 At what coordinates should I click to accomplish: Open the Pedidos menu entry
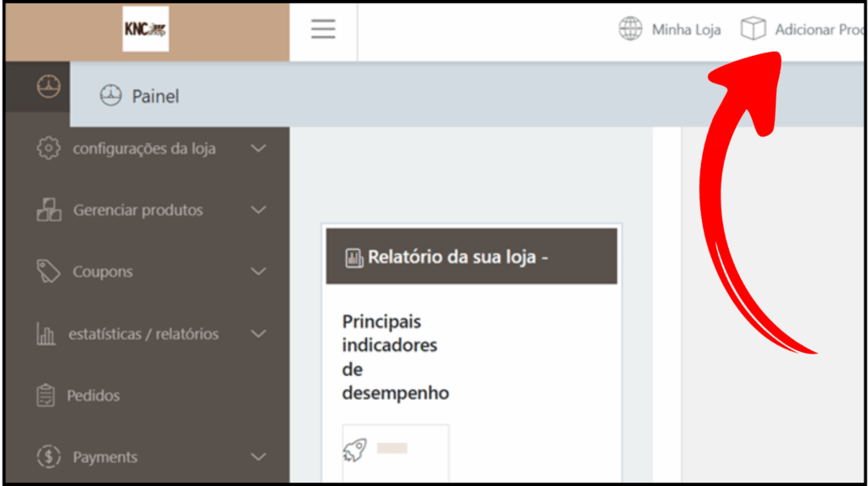[93, 396]
